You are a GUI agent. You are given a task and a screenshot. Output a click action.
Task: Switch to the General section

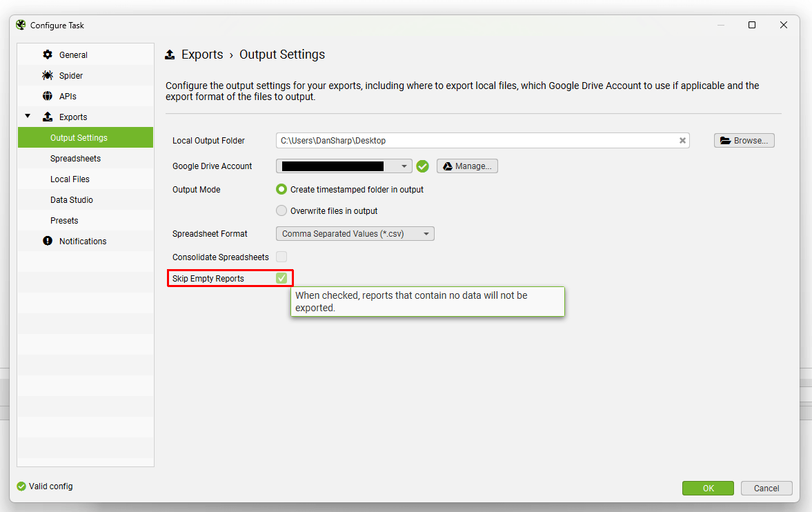(x=86, y=55)
